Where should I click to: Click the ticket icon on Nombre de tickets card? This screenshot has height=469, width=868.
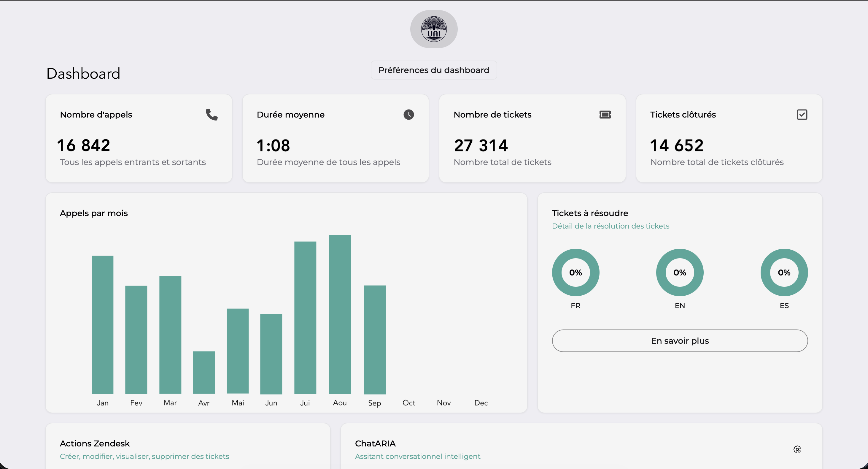pyautogui.click(x=605, y=115)
